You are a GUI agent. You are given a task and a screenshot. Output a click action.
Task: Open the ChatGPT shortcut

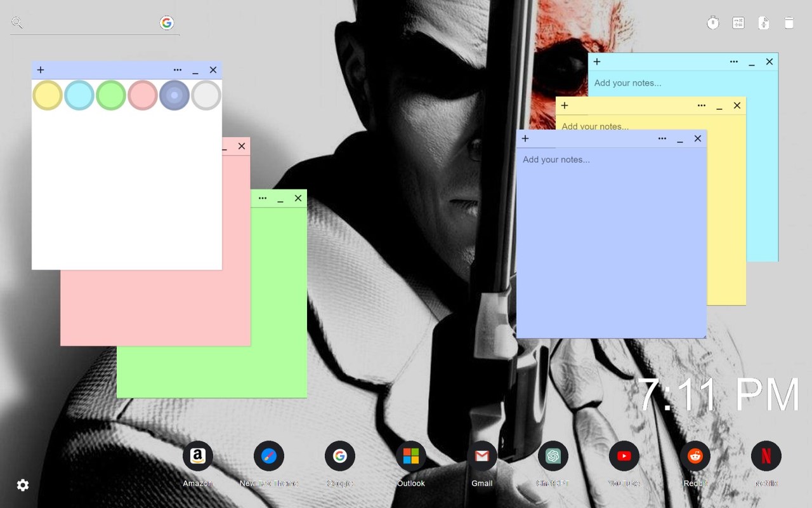coord(553,456)
